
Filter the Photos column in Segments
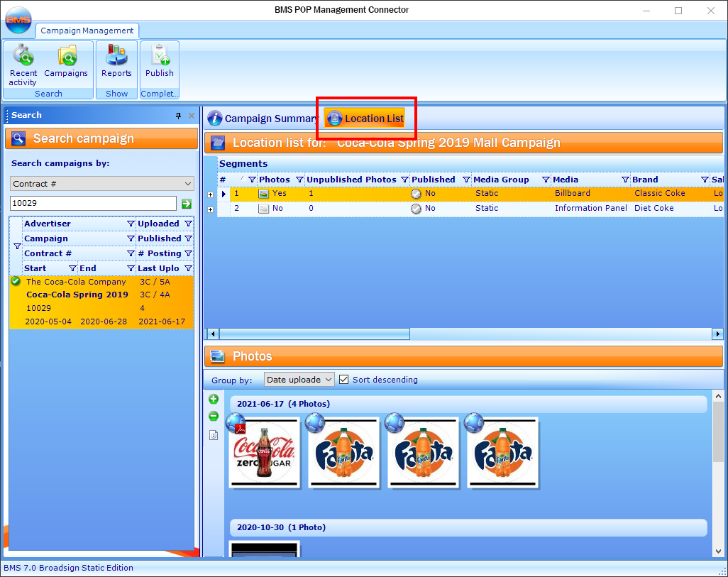[299, 180]
